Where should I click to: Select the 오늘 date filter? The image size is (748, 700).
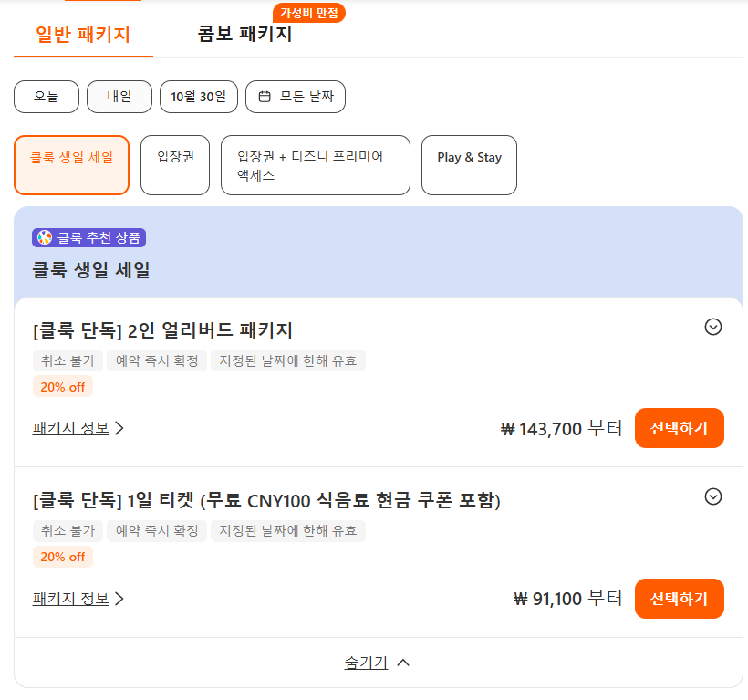pyautogui.click(x=47, y=97)
